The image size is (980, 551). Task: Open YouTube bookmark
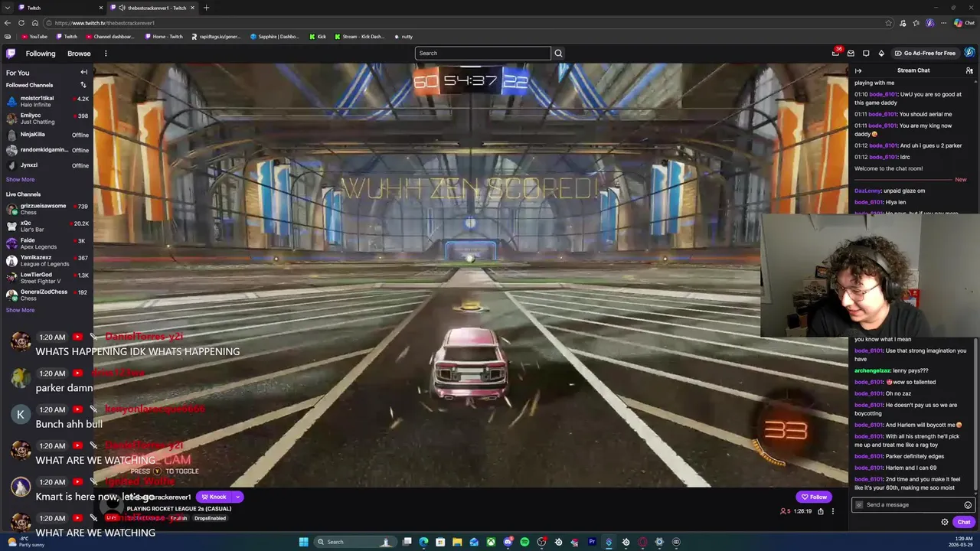coord(34,36)
